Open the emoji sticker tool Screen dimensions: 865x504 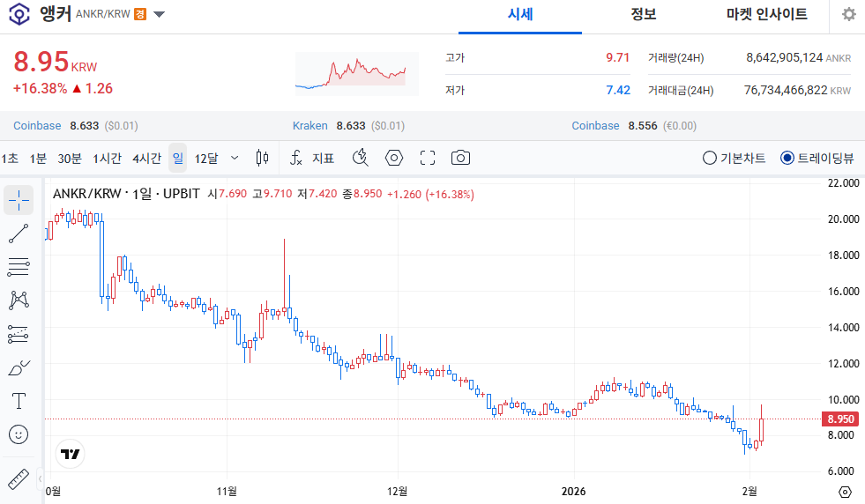(x=19, y=434)
